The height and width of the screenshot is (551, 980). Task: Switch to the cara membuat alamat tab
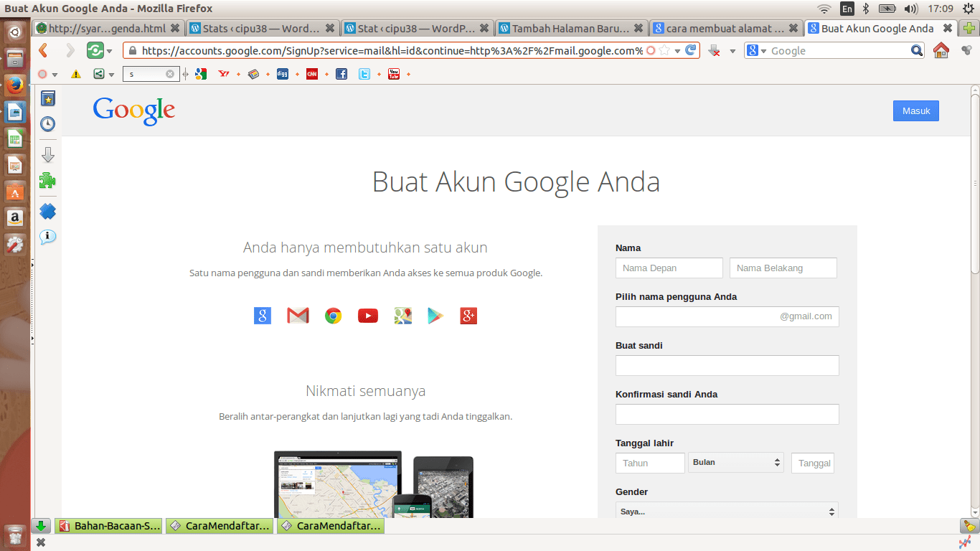(725, 29)
